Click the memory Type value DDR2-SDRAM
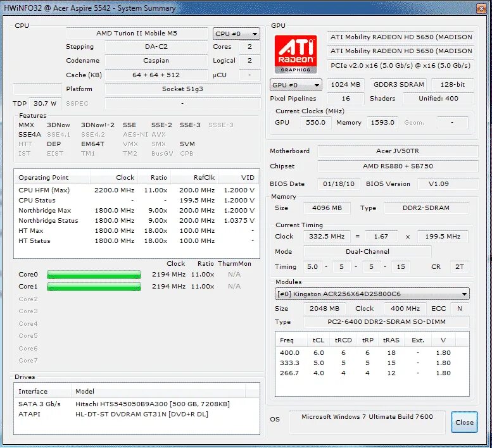The width and height of the screenshot is (492, 448). (426, 208)
